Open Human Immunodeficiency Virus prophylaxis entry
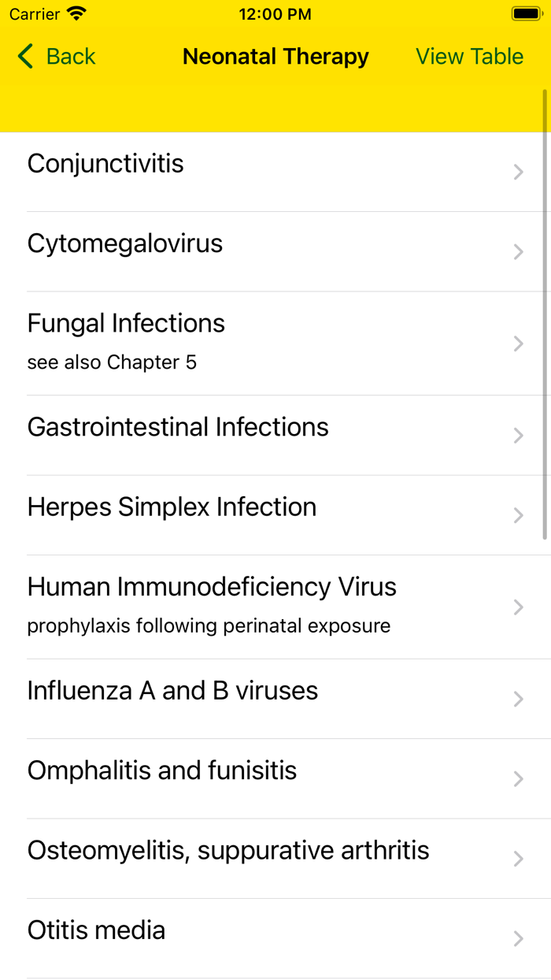 [x=212, y=588]
